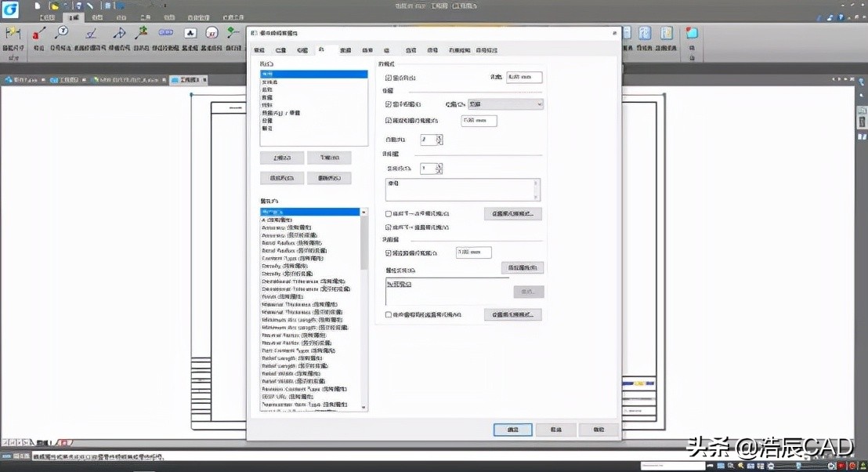Click the mm value field at dialog top right
This screenshot has width=868, height=472.
point(523,78)
